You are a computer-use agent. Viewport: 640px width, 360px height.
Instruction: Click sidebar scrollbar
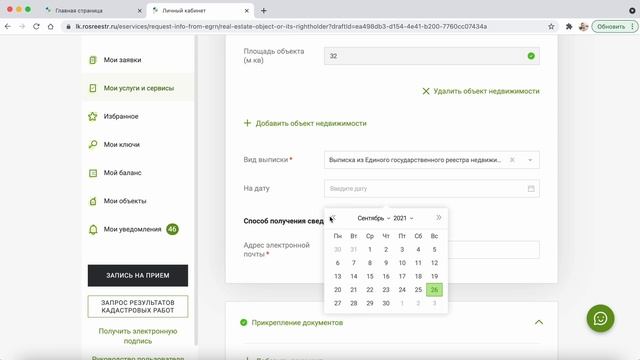[x=196, y=190]
